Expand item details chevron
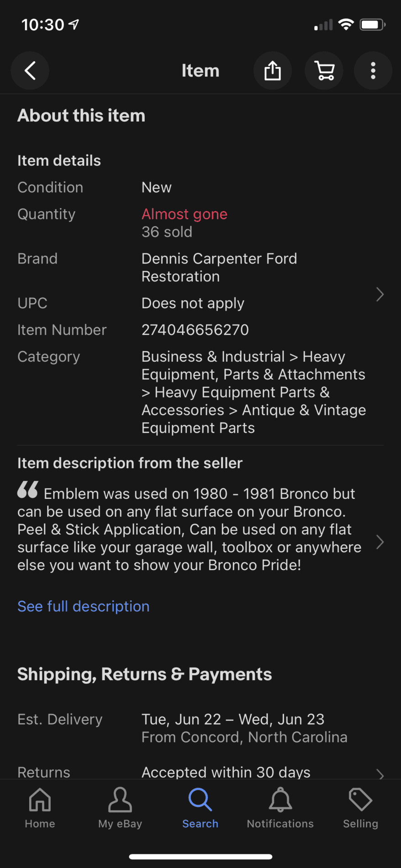The width and height of the screenshot is (401, 868). 380,295
